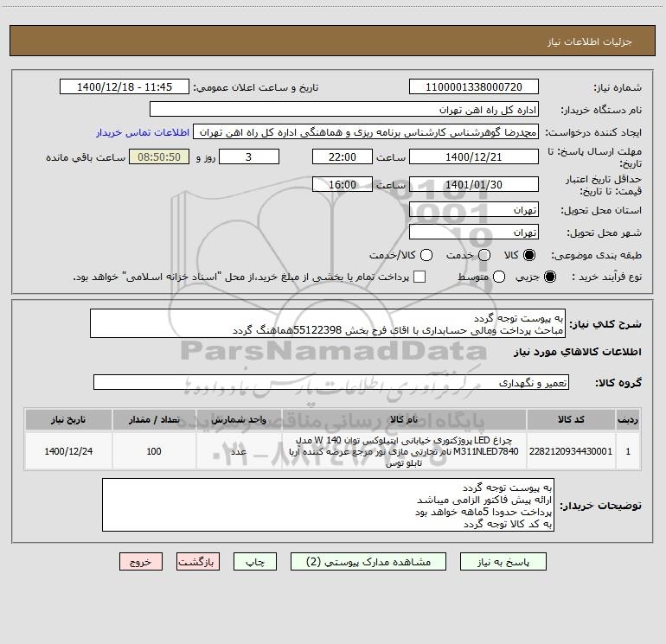Click the خروج exit button
The height and width of the screenshot is (644, 666).
click(141, 562)
